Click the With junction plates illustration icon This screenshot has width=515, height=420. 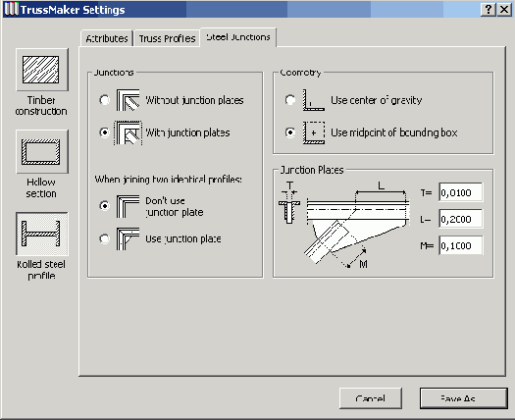(129, 132)
